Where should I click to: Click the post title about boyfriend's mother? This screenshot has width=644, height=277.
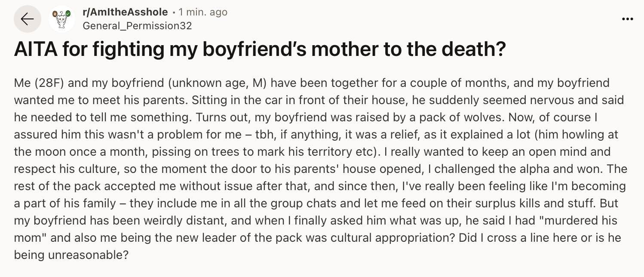click(x=259, y=50)
